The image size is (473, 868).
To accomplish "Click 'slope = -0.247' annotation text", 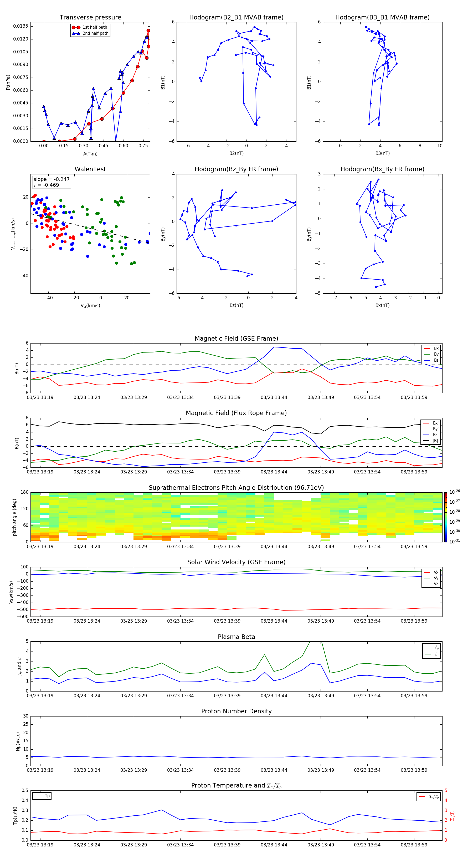I will click(x=52, y=179).
